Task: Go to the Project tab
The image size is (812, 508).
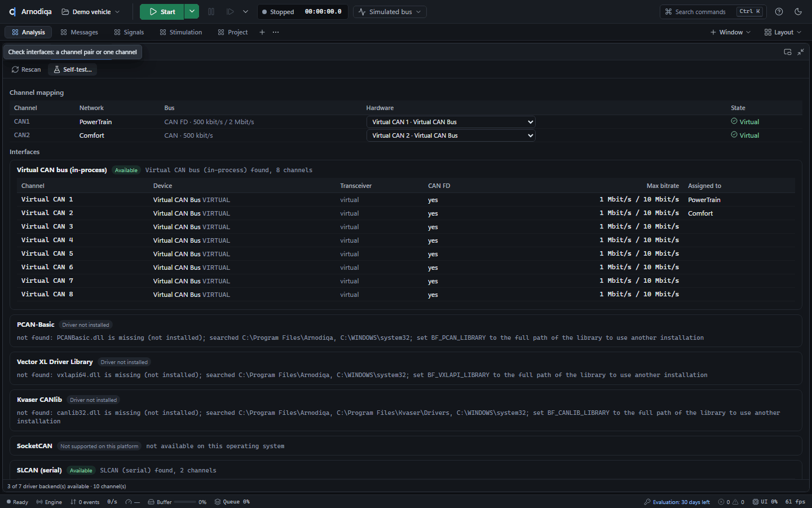Action: pyautogui.click(x=232, y=32)
